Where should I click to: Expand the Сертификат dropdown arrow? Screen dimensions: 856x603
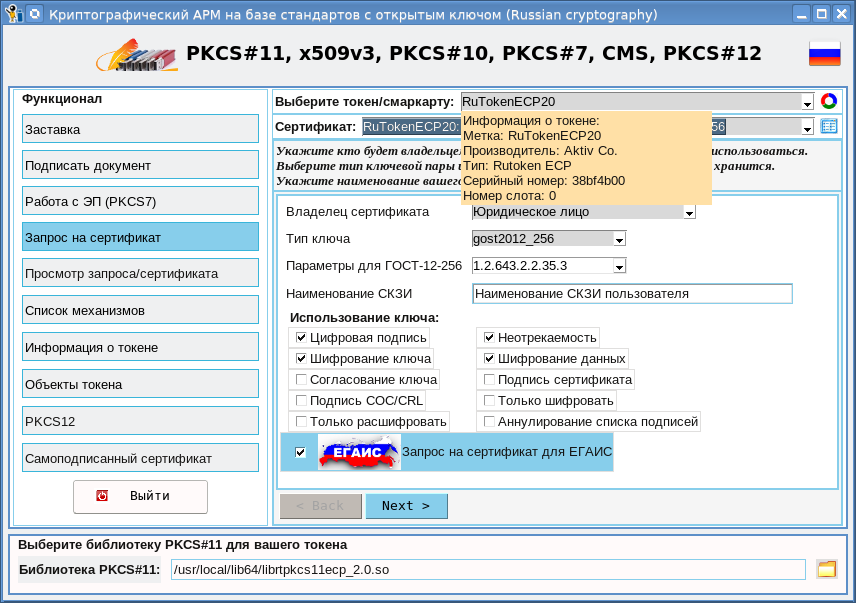pos(807,128)
